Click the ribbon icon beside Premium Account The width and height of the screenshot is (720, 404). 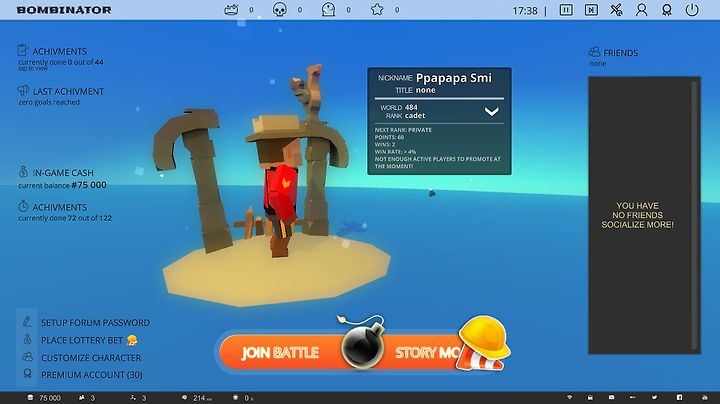(x=27, y=374)
